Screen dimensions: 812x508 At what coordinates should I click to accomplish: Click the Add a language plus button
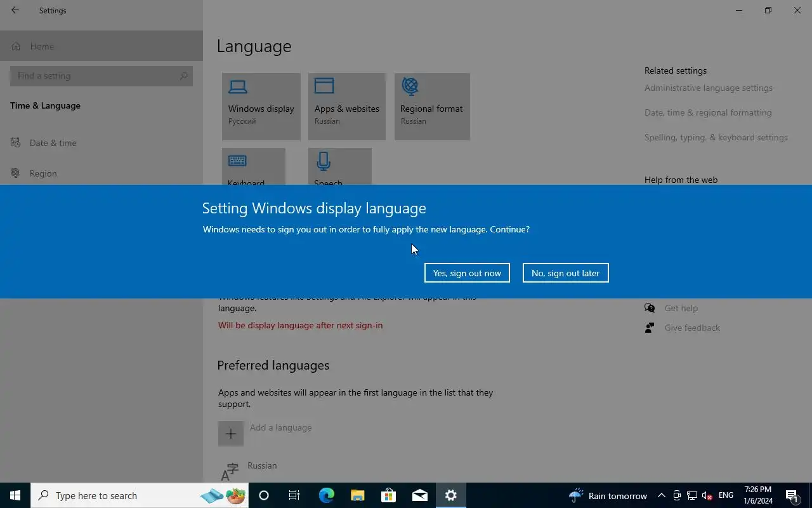[231, 434]
